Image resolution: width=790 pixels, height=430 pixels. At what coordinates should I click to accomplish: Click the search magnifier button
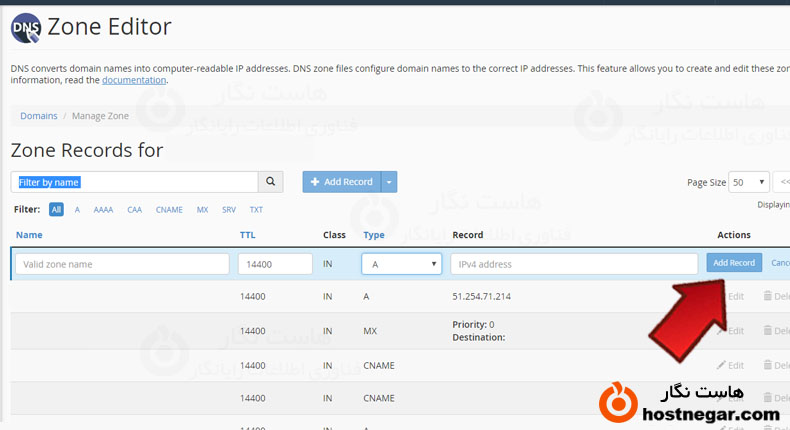270,182
